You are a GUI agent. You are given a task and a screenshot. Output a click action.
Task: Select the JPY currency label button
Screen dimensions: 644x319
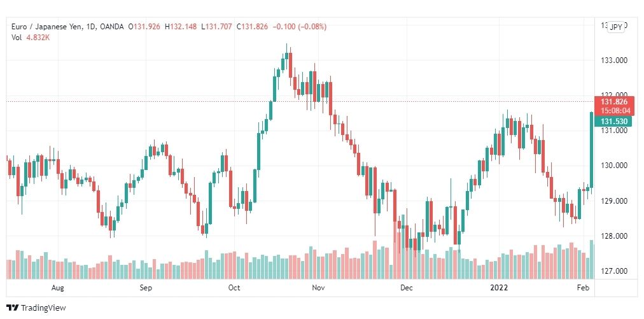pos(616,27)
